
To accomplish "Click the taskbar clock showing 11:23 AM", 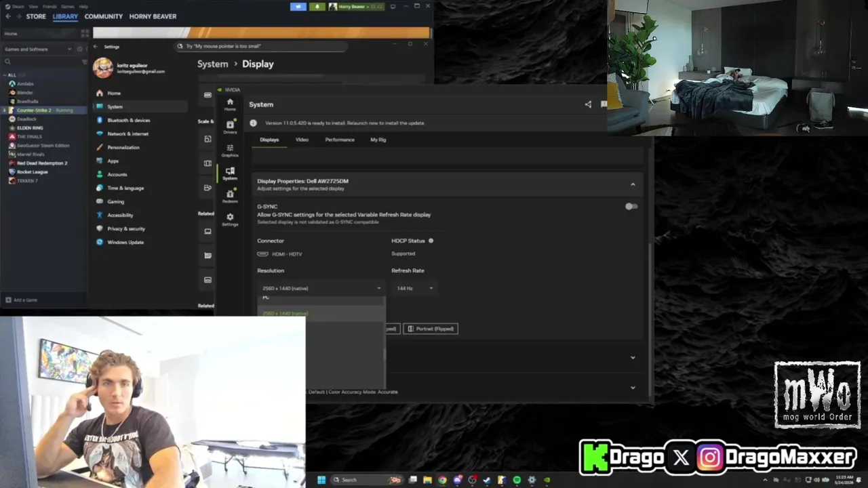I will tap(844, 480).
